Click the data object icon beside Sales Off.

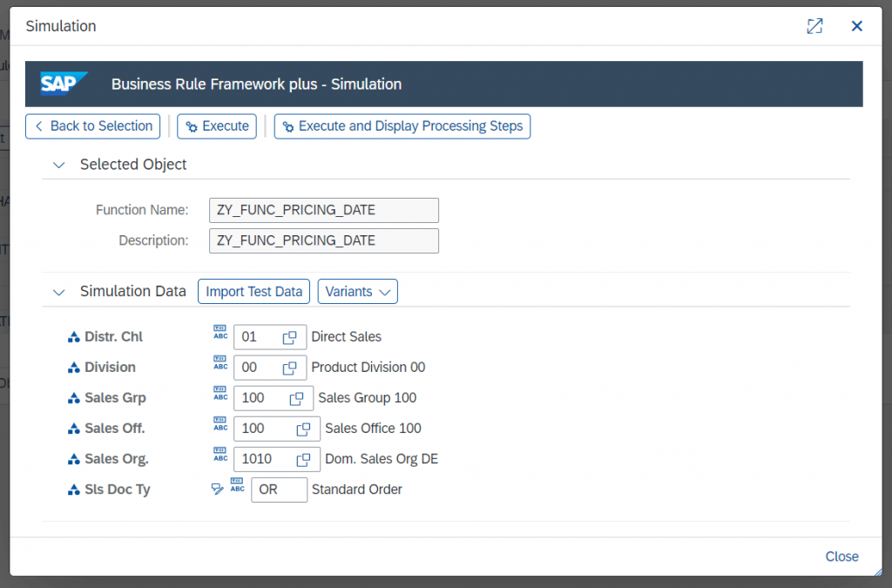[73, 429]
